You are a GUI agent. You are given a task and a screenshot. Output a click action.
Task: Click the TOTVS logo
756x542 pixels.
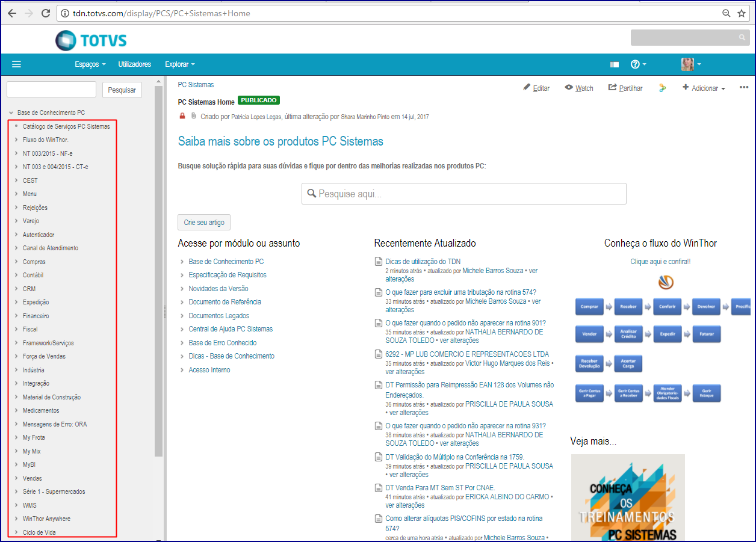[91, 40]
